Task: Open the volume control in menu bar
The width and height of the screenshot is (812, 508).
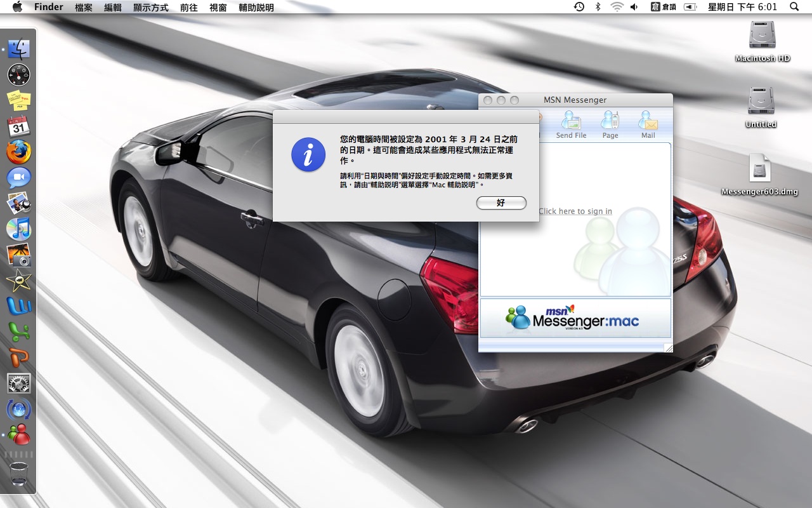Action: coord(634,7)
